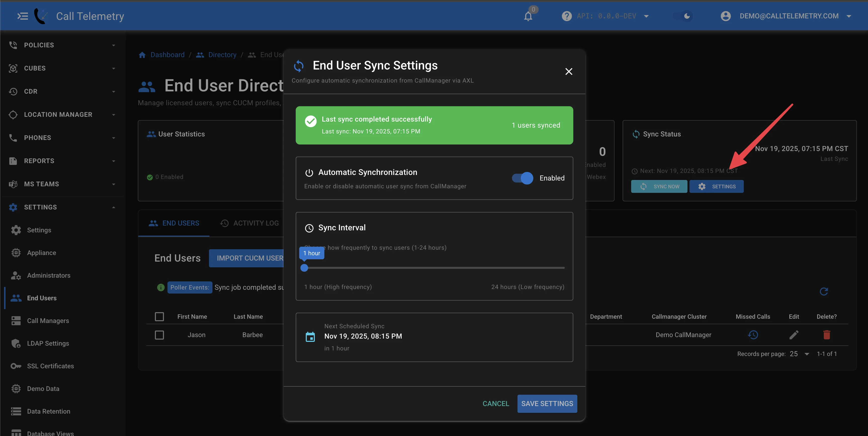Click the Poller Events info icon
The width and height of the screenshot is (868, 436).
(x=161, y=287)
